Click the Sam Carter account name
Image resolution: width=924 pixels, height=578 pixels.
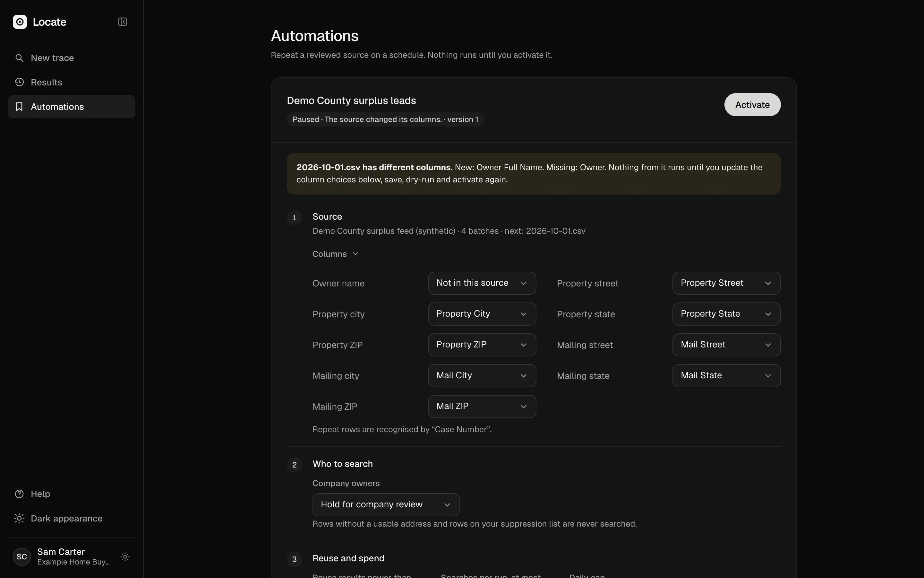tap(61, 552)
